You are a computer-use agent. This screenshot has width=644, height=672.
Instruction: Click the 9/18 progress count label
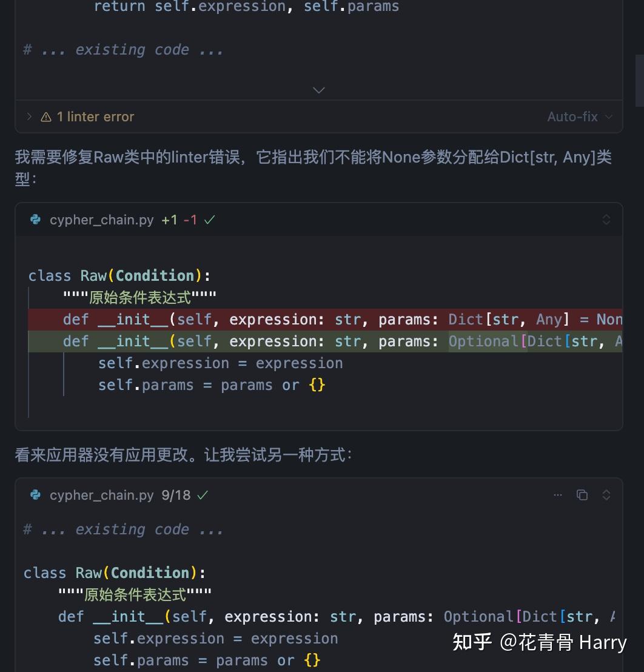[176, 495]
